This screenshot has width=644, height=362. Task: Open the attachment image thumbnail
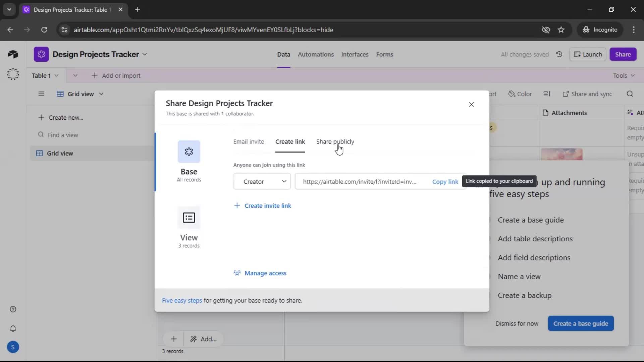pyautogui.click(x=561, y=155)
